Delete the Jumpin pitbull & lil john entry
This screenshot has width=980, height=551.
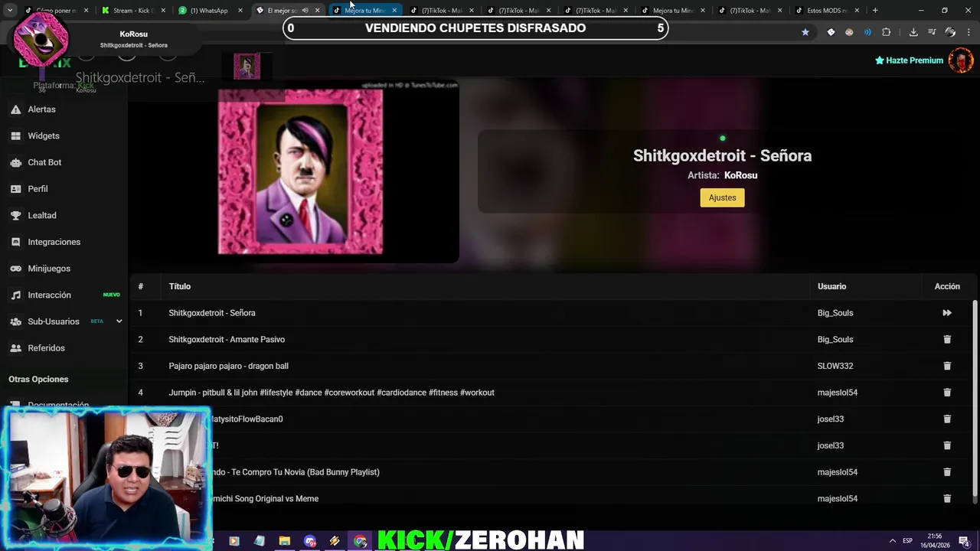(x=947, y=393)
